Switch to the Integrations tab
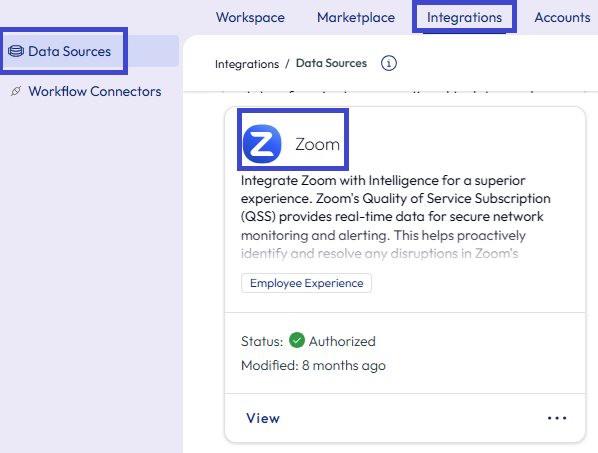This screenshot has height=453, width=598. 464,18
